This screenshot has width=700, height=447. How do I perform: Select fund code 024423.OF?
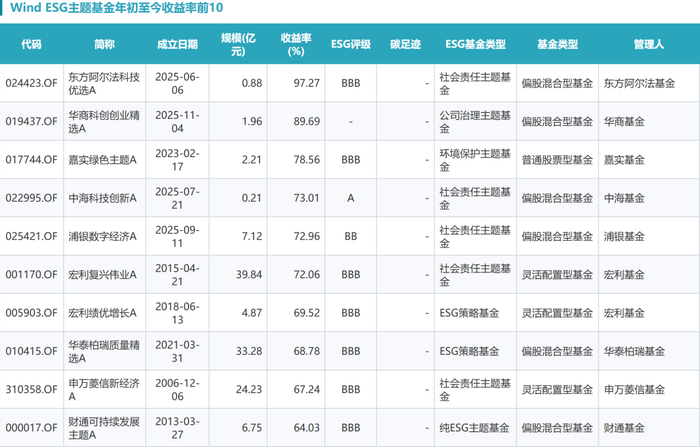(31, 83)
